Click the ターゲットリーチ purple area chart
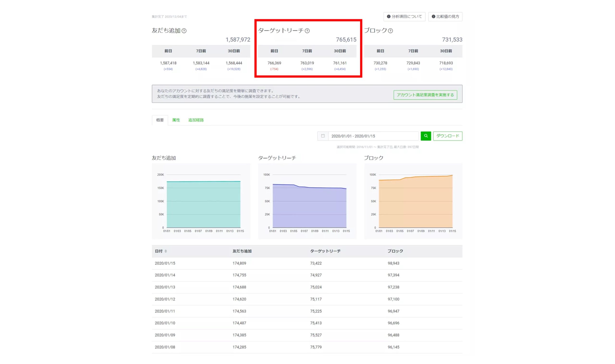Viewport: 615px width, 364px height. pyautogui.click(x=307, y=201)
